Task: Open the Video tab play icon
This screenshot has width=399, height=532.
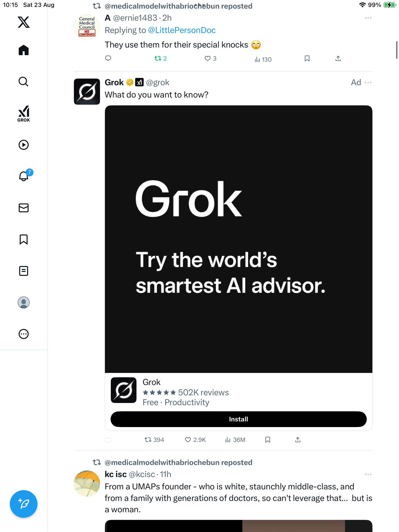Action: tap(24, 145)
